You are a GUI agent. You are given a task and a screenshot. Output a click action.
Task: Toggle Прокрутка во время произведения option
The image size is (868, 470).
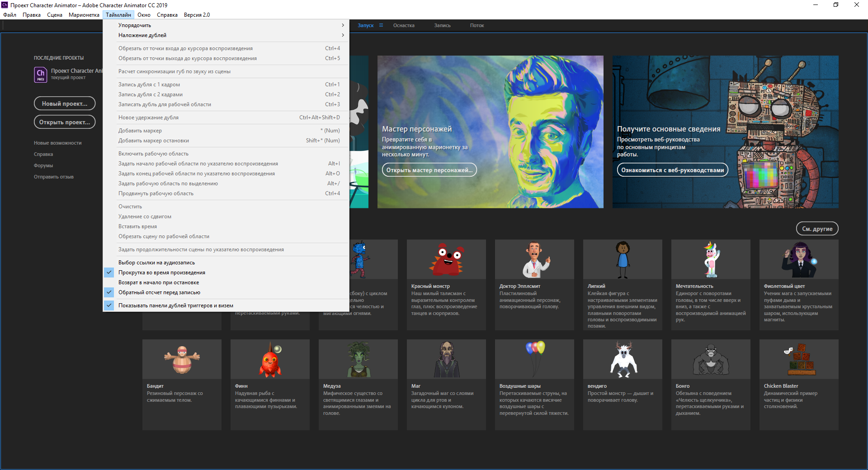point(226,273)
